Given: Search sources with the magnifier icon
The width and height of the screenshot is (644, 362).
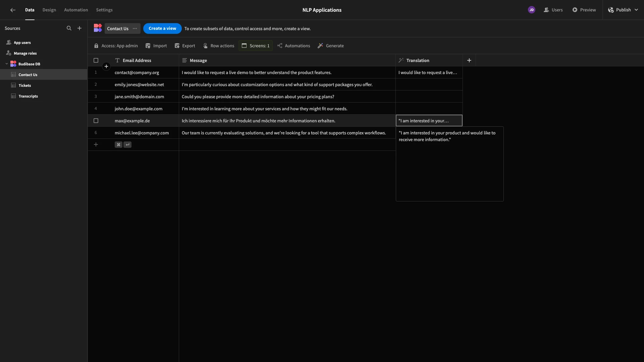Looking at the screenshot, I should click(69, 28).
